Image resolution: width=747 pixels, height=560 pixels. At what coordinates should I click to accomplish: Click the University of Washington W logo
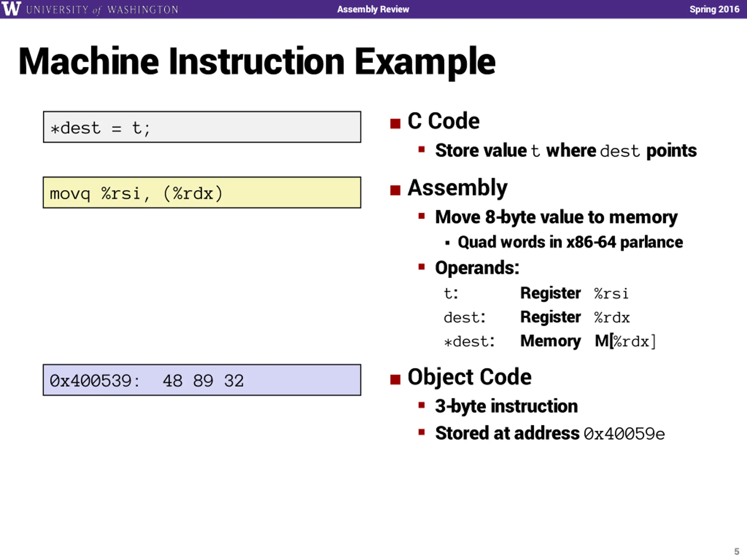coord(11,9)
